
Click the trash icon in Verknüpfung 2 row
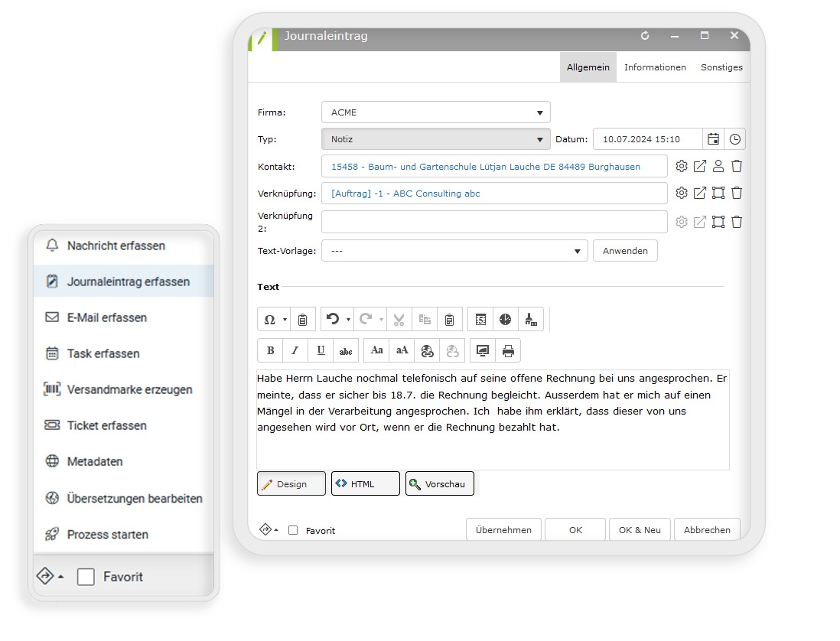(737, 222)
